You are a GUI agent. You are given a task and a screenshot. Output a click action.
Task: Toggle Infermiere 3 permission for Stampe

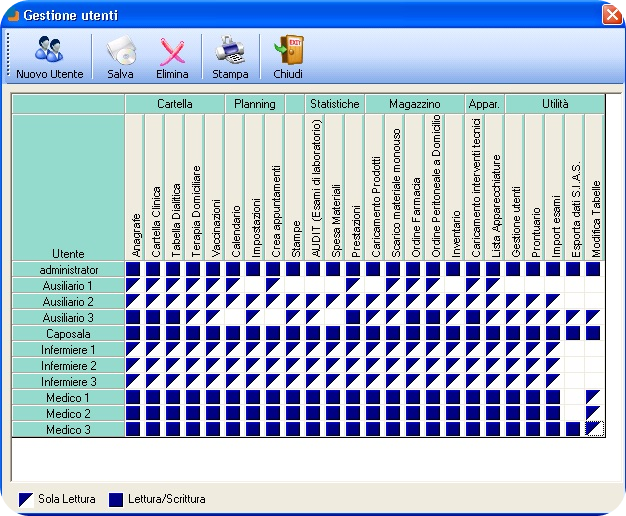point(293,381)
